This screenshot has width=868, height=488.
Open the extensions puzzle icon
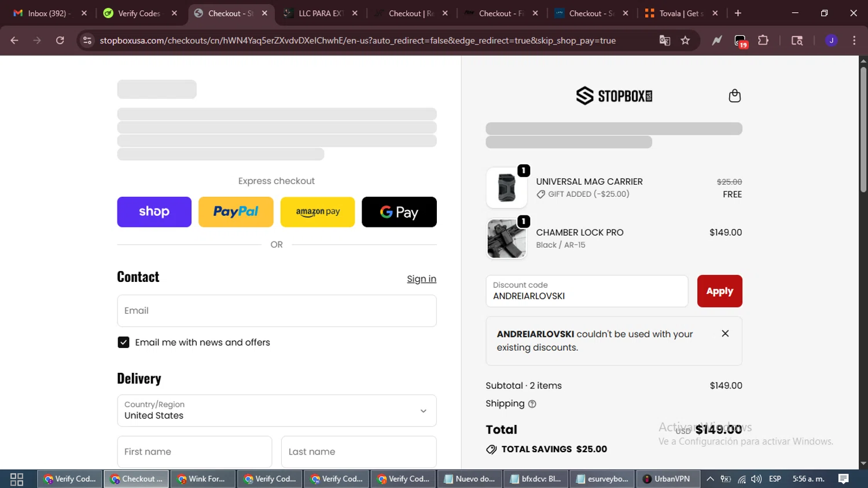(x=763, y=41)
